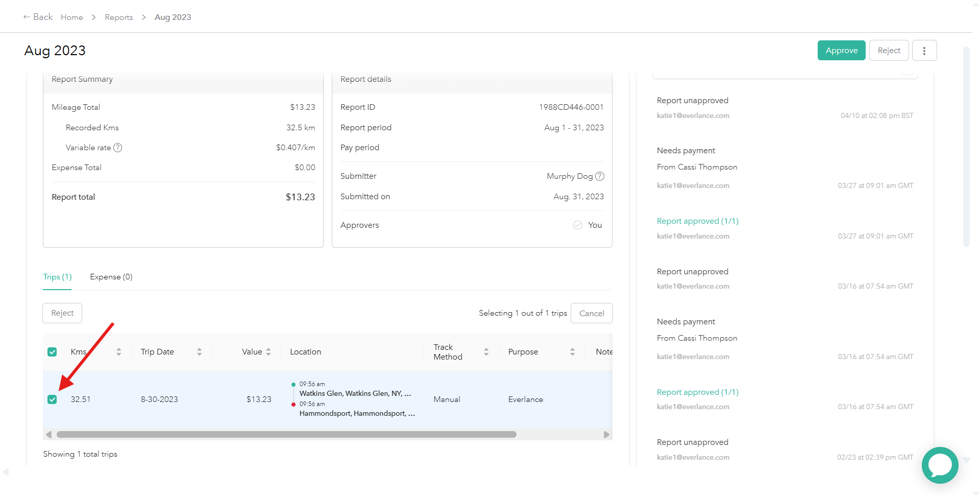Click the Back arrow link
This screenshot has height=497, width=980.
38,17
